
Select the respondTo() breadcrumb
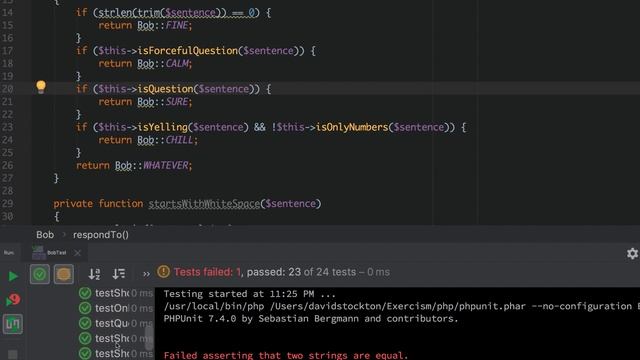point(101,235)
